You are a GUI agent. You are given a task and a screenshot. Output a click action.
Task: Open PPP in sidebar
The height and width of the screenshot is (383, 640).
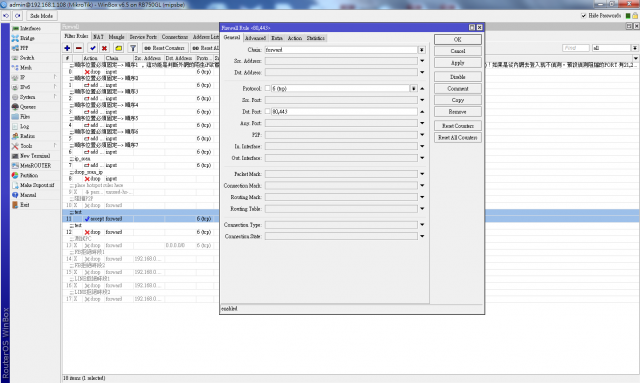(24, 48)
